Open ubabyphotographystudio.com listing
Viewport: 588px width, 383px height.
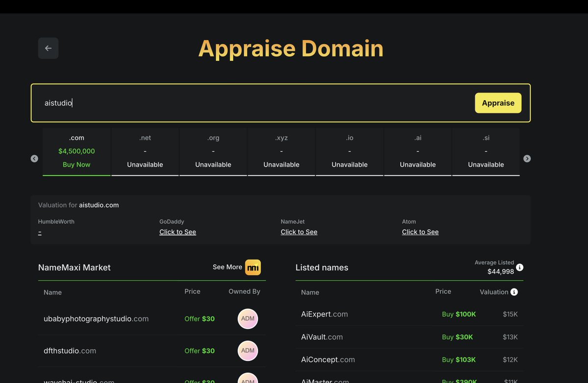(96, 319)
